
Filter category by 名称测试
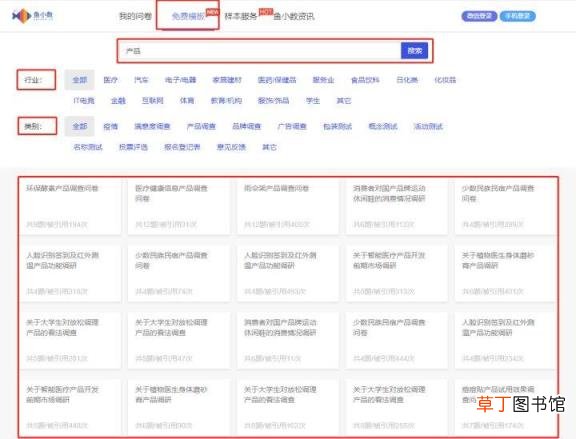[x=87, y=147]
